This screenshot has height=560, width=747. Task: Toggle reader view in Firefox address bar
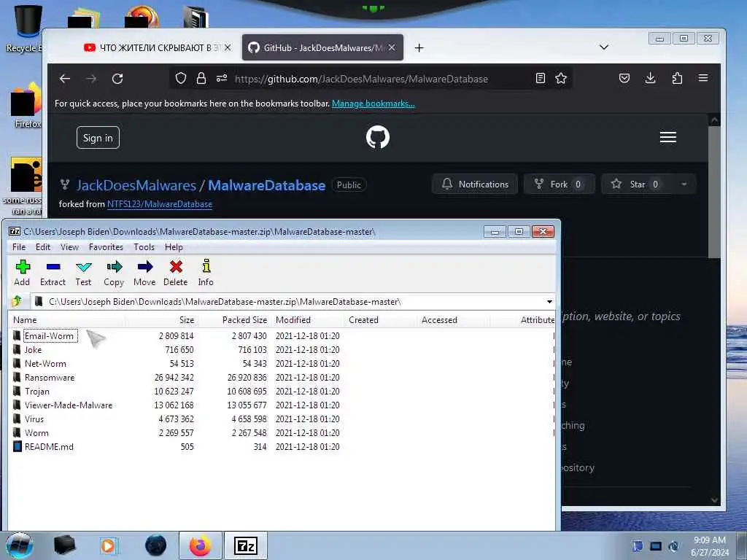click(541, 78)
